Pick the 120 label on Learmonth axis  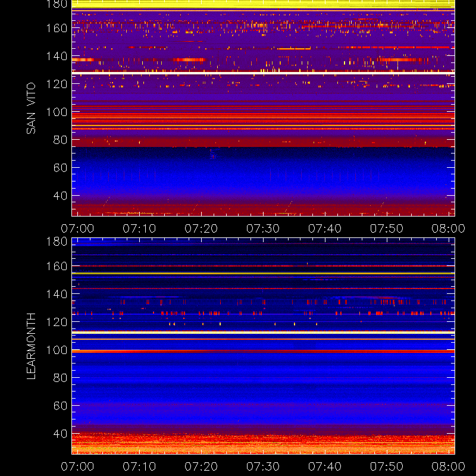click(57, 322)
